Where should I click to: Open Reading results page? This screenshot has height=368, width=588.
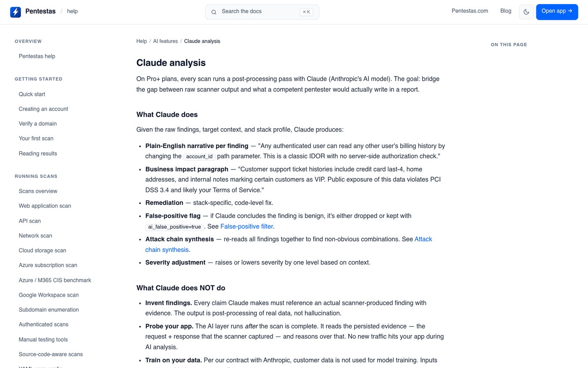[x=38, y=154]
